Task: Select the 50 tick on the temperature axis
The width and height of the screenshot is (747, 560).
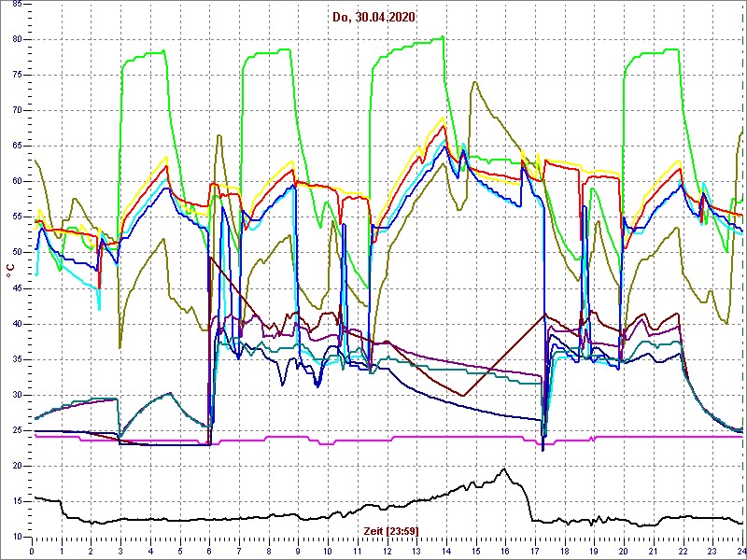Action: click(x=16, y=253)
